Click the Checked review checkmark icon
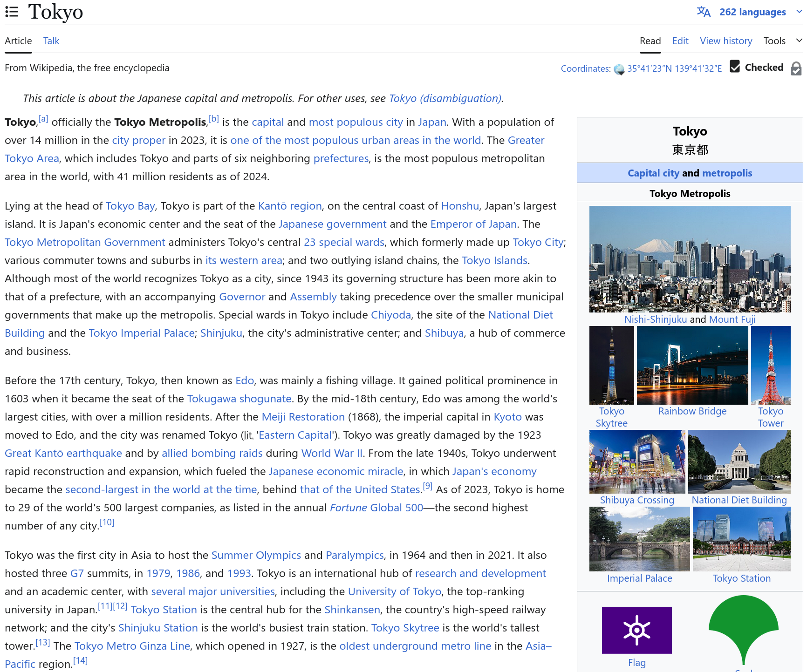Viewport: 807px width, 672px height. point(735,67)
